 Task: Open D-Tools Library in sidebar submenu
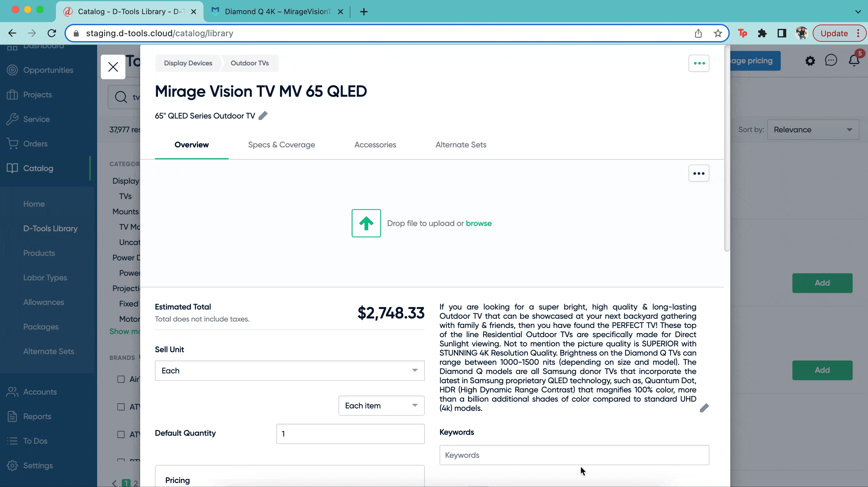tap(50, 228)
